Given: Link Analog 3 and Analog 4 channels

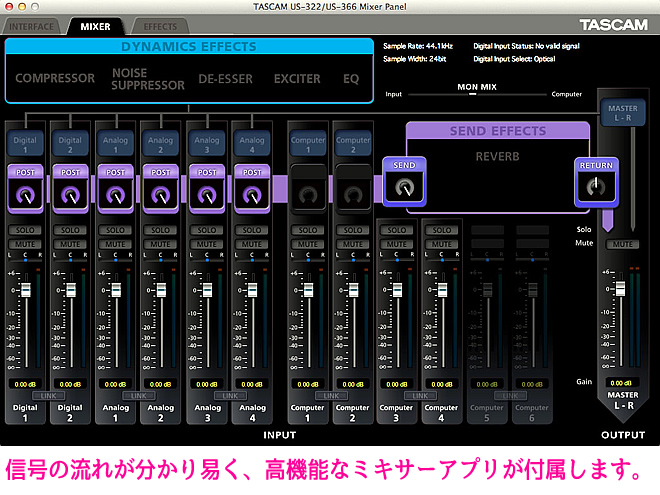Looking at the screenshot, I should point(230,396).
